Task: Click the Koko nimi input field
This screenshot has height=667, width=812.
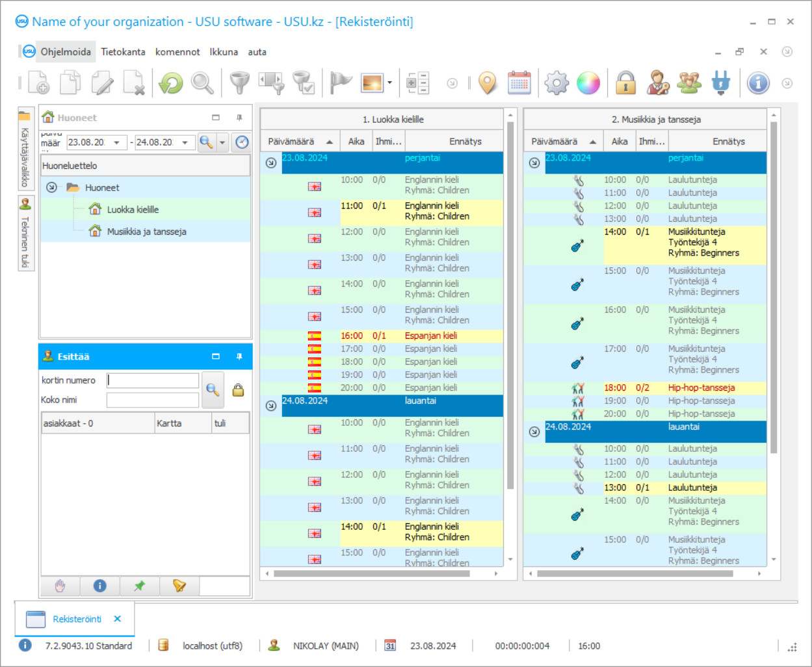Action: click(153, 400)
